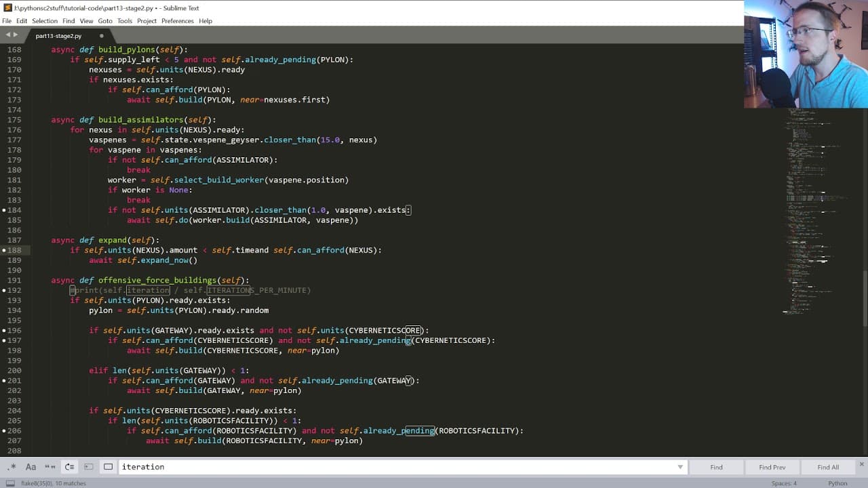Open the View menu

click(86, 21)
